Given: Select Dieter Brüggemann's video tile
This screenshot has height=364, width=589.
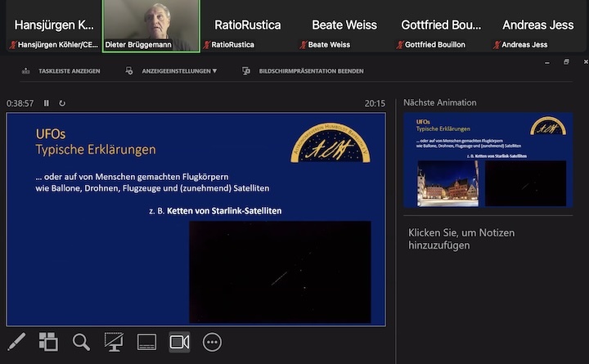Looking at the screenshot, I should pos(151,25).
